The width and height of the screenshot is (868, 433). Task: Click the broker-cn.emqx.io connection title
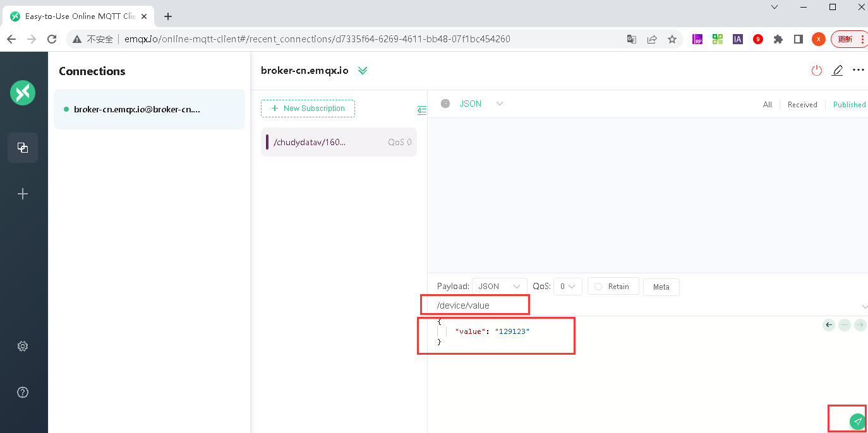click(x=304, y=70)
